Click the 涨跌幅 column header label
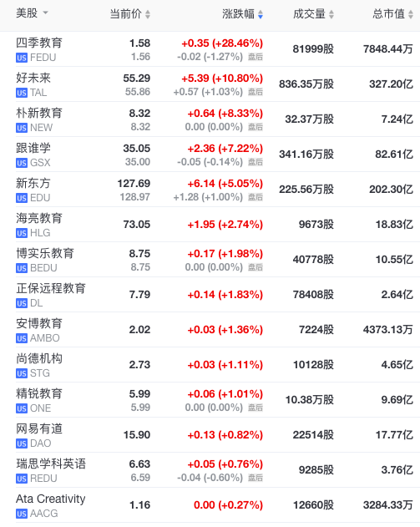 point(238,13)
